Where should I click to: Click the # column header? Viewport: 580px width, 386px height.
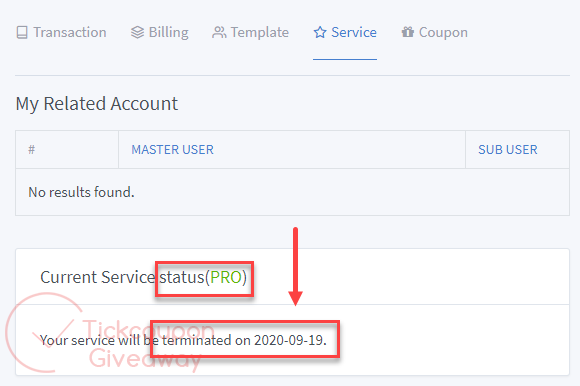(x=31, y=150)
